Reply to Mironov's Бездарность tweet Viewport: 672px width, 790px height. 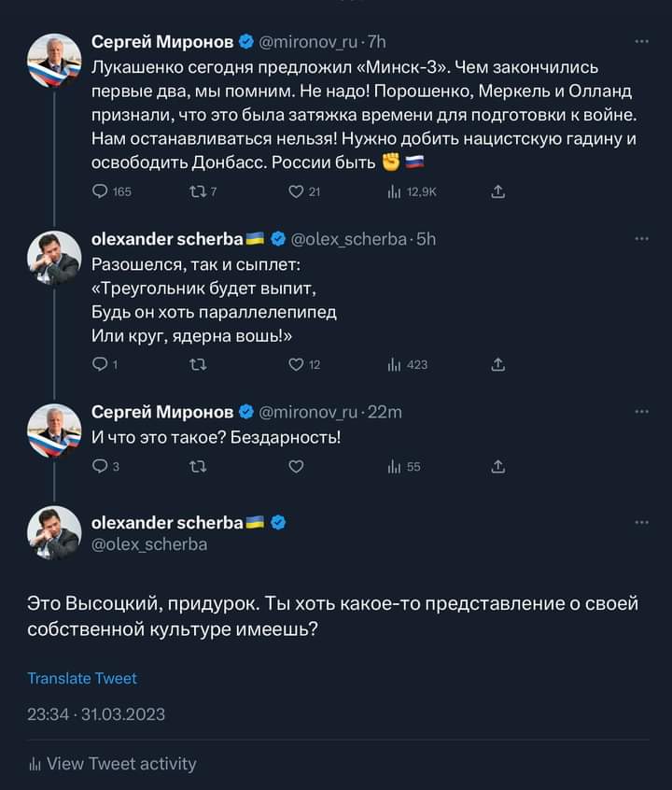click(101, 467)
